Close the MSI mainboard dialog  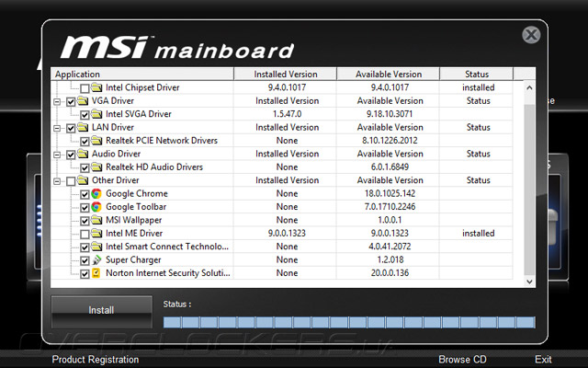[x=531, y=35]
